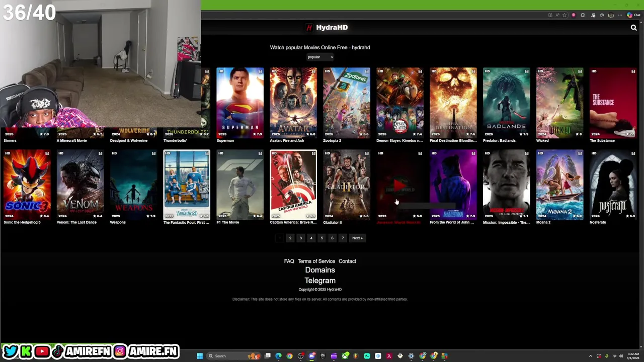644x362 pixels.
Task: Open the HydraHD site search icon
Action: [633, 28]
